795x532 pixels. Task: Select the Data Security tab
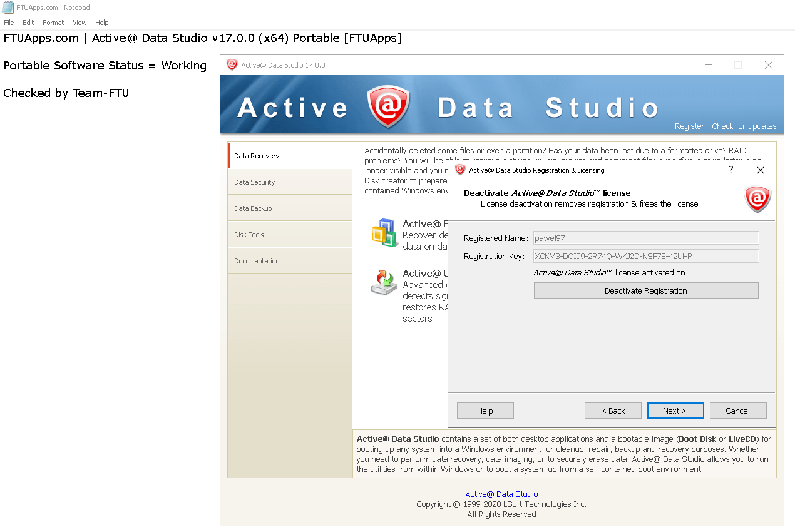[290, 182]
